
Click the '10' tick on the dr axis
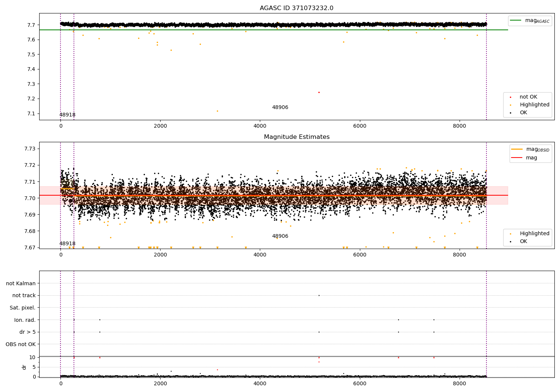32,357
